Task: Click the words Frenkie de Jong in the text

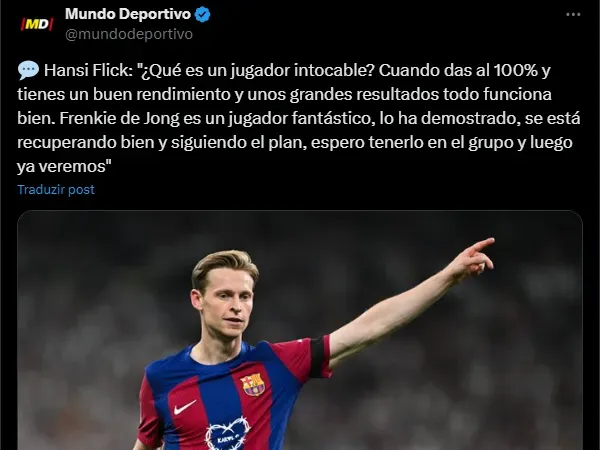Action: point(119,119)
